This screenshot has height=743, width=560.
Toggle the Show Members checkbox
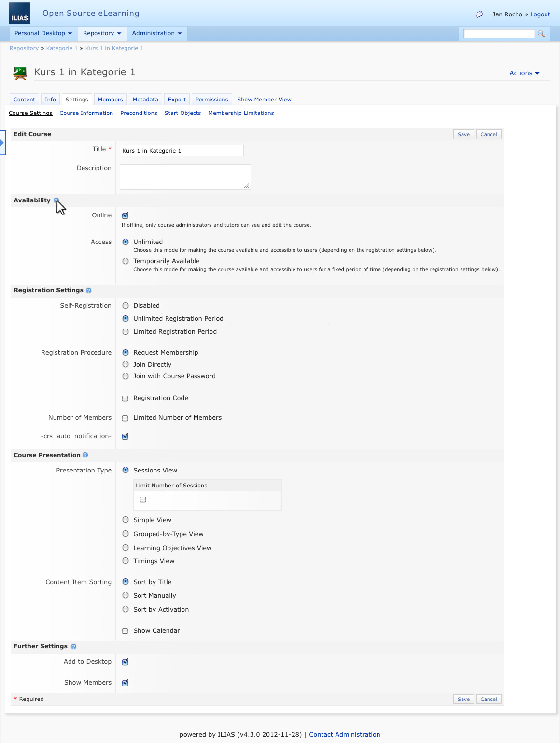click(125, 683)
